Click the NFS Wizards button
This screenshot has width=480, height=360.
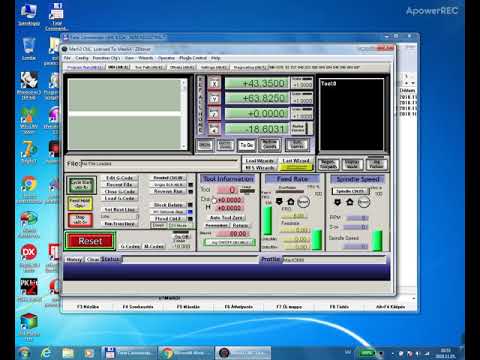(x=260, y=168)
